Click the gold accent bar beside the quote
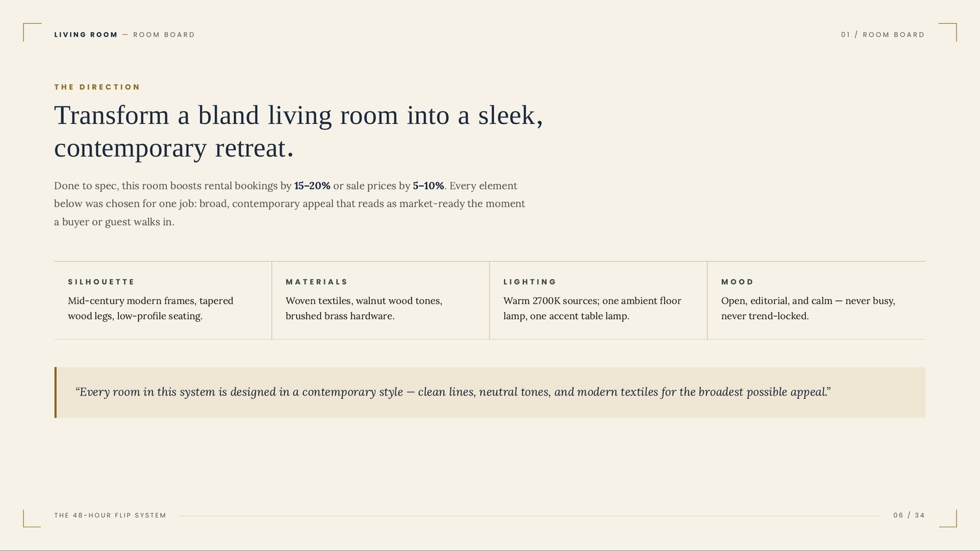The height and width of the screenshot is (551, 980). pos(56,392)
